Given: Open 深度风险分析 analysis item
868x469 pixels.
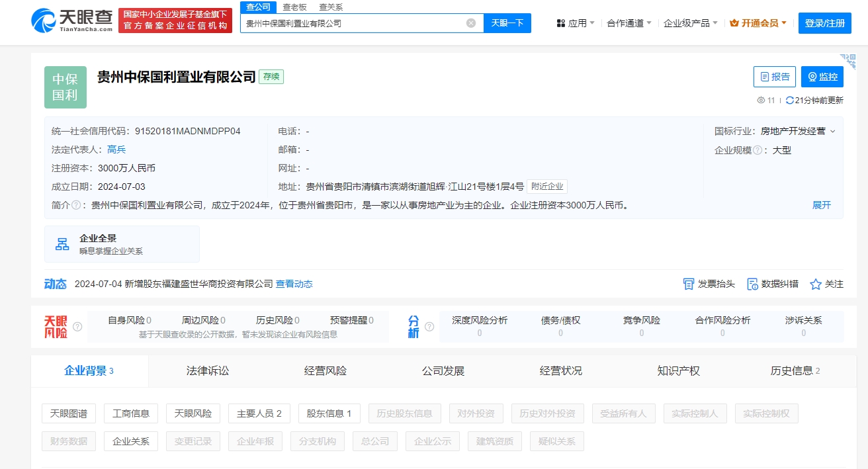Looking at the screenshot, I should pos(480,326).
